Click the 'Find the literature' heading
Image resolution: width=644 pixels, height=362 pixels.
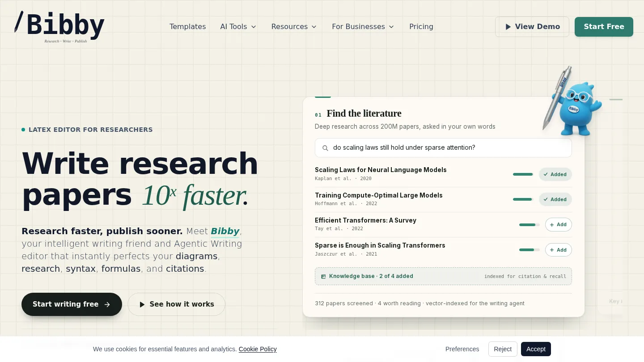(x=364, y=114)
